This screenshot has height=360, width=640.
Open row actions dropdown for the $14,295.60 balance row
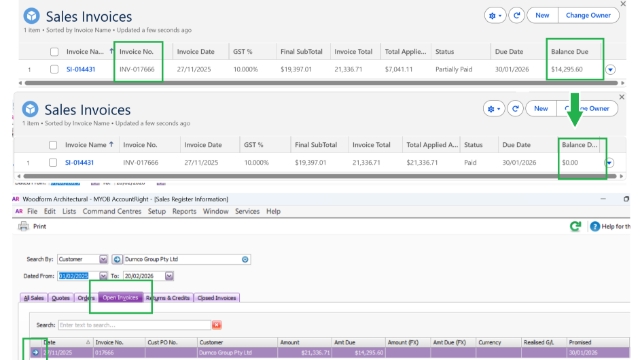point(610,70)
